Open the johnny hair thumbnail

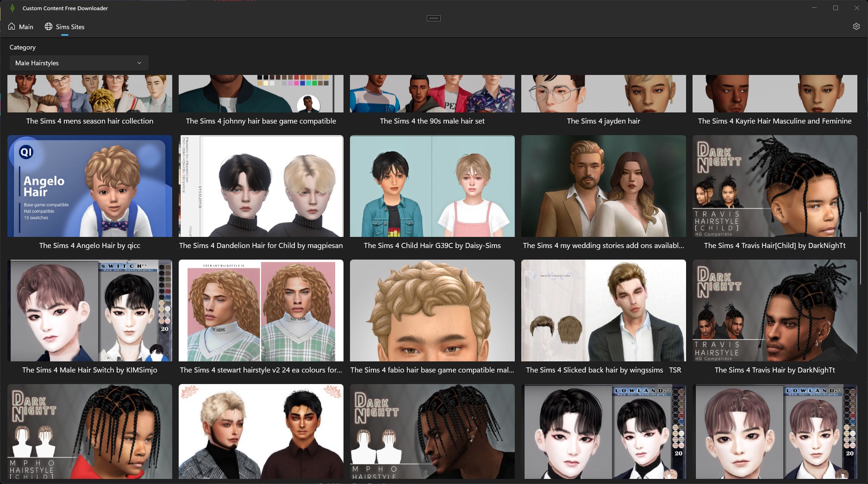[261, 93]
